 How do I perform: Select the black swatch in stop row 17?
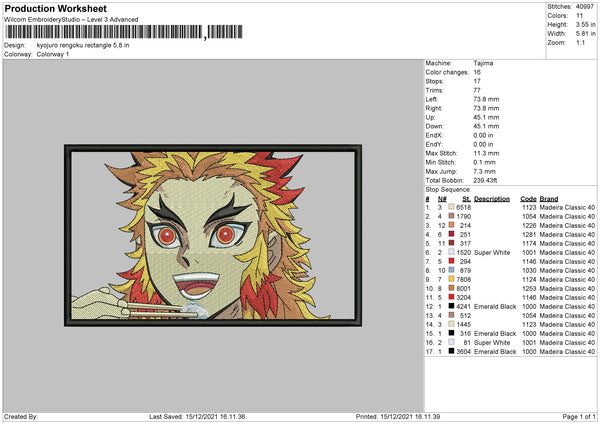click(x=451, y=351)
